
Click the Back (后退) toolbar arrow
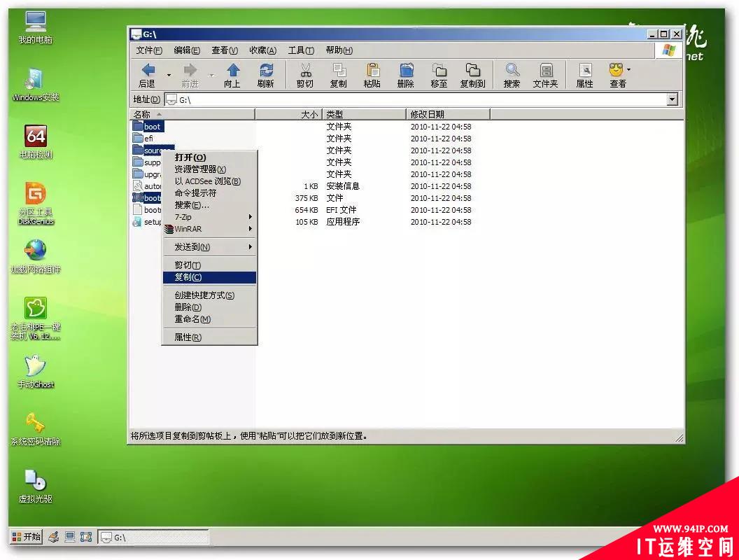(x=148, y=71)
